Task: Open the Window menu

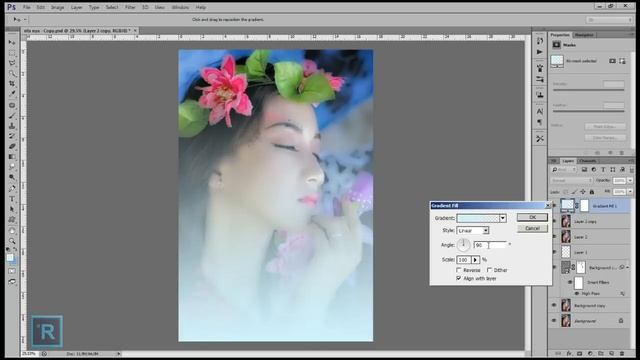Action: (180, 7)
